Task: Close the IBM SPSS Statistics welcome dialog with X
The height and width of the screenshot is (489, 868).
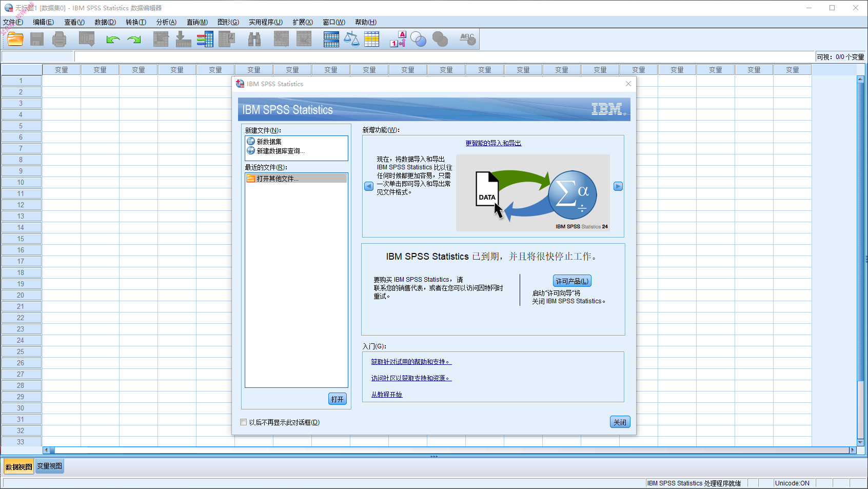Action: (x=628, y=84)
